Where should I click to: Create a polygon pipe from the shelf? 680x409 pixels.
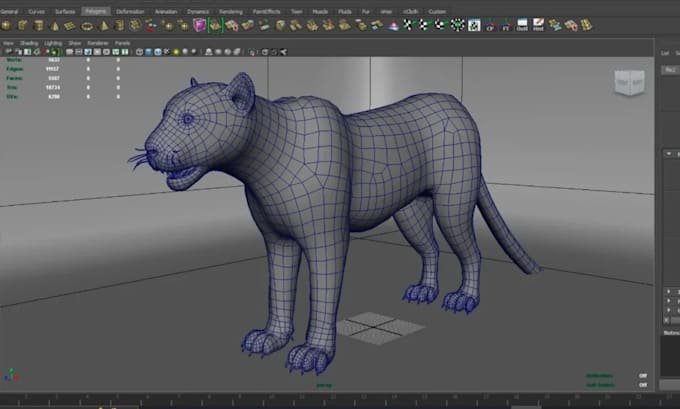[x=119, y=26]
